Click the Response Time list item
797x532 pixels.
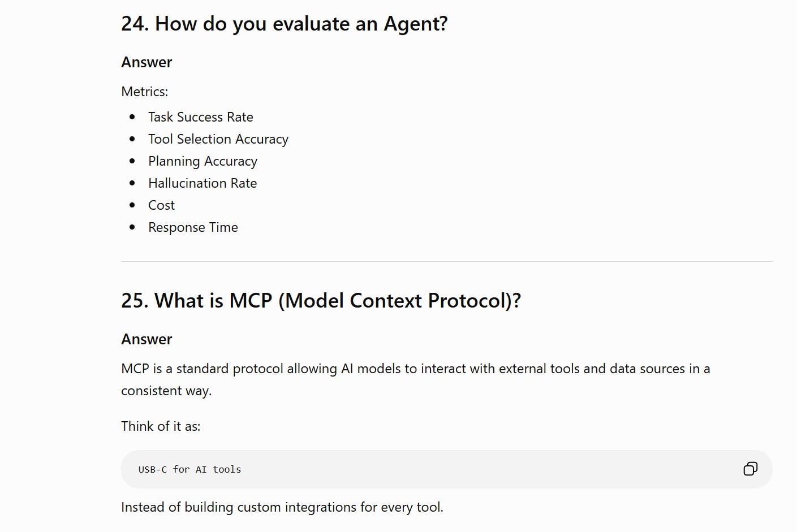(x=193, y=227)
